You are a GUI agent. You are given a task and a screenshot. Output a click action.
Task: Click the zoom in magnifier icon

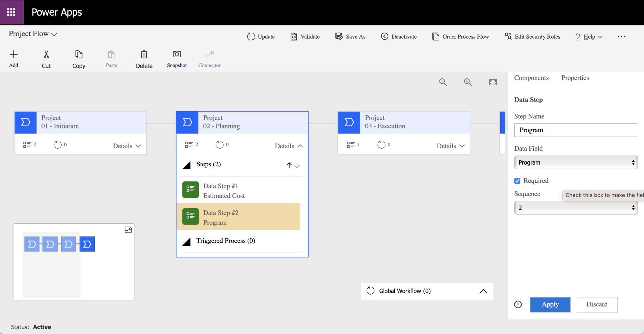(468, 82)
